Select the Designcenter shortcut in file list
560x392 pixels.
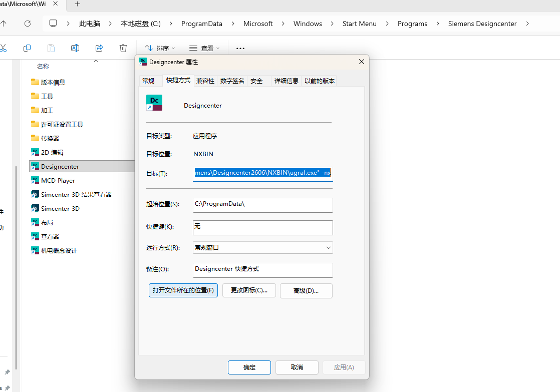pos(82,166)
